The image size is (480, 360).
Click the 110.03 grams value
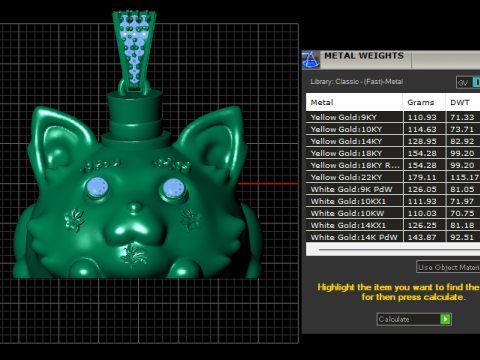coord(422,213)
